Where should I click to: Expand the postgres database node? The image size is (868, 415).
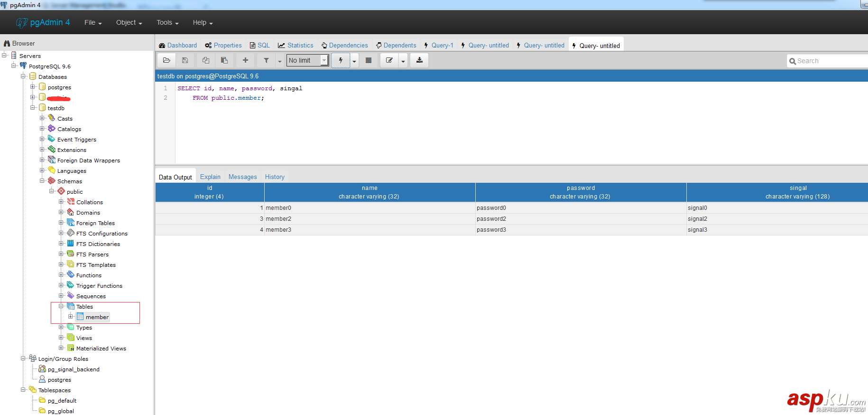click(33, 87)
